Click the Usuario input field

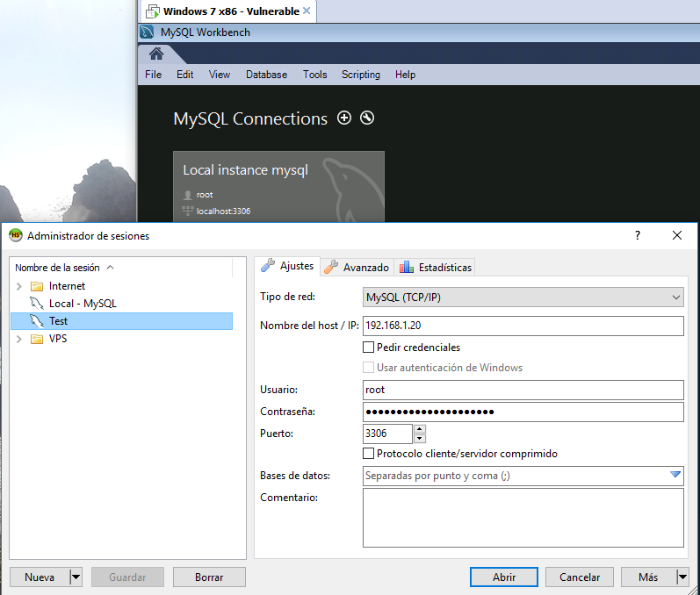[523, 390]
